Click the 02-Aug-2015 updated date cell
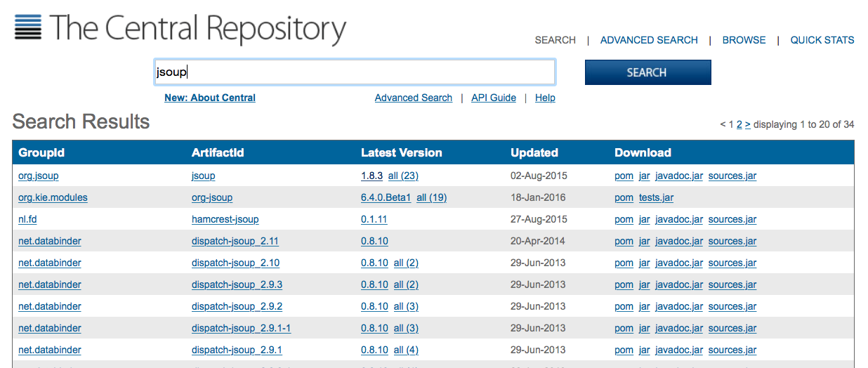Image resolution: width=868 pixels, height=368 pixels. [539, 176]
